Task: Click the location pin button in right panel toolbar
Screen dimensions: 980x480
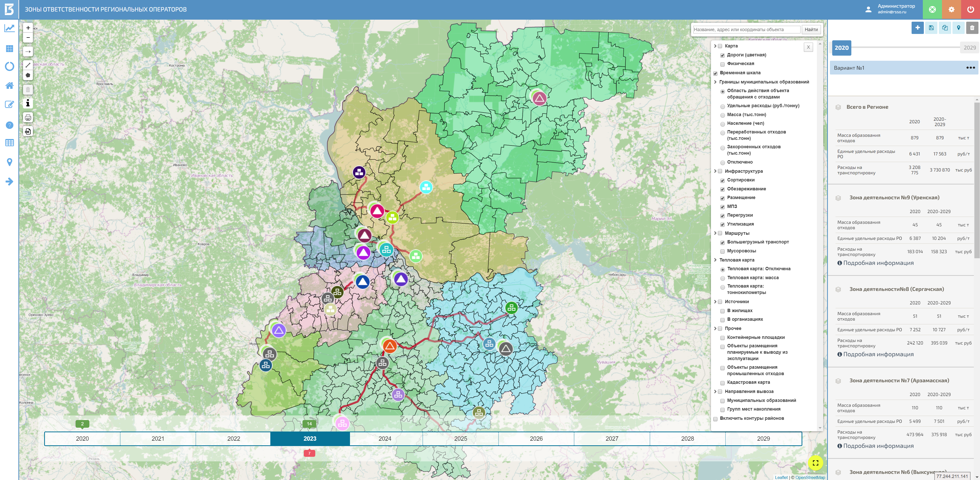Action: (958, 27)
